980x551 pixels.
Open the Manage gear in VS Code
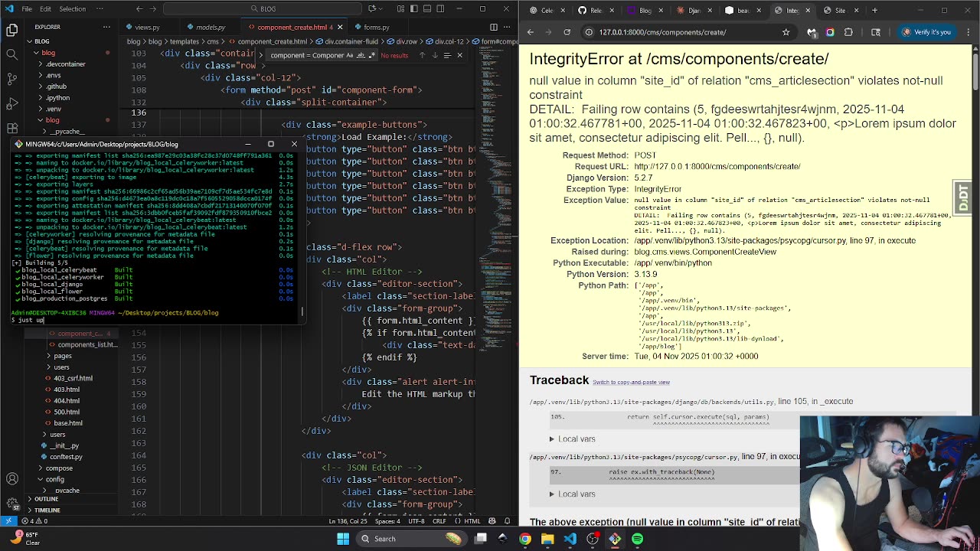[11, 504]
